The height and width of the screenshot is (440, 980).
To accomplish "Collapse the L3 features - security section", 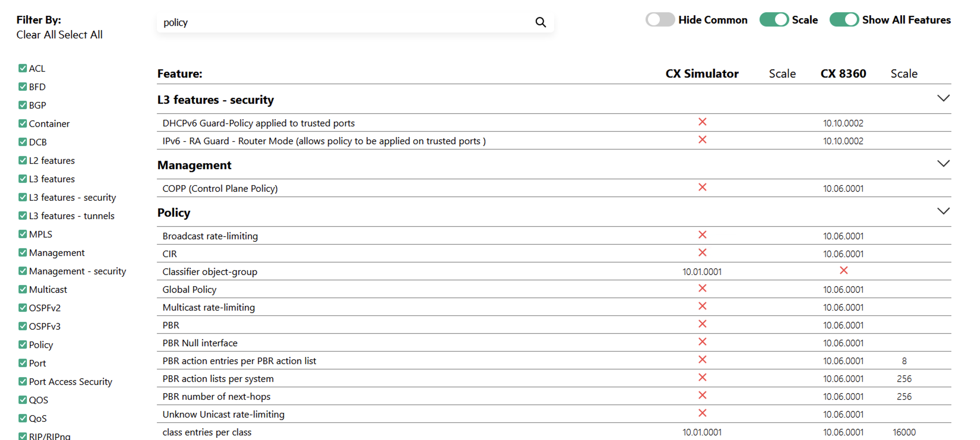I will point(943,98).
